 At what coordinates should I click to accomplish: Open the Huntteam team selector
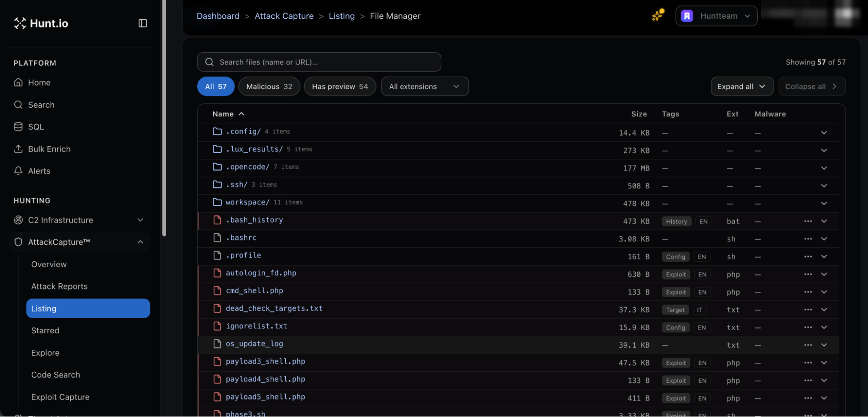pyautogui.click(x=716, y=16)
